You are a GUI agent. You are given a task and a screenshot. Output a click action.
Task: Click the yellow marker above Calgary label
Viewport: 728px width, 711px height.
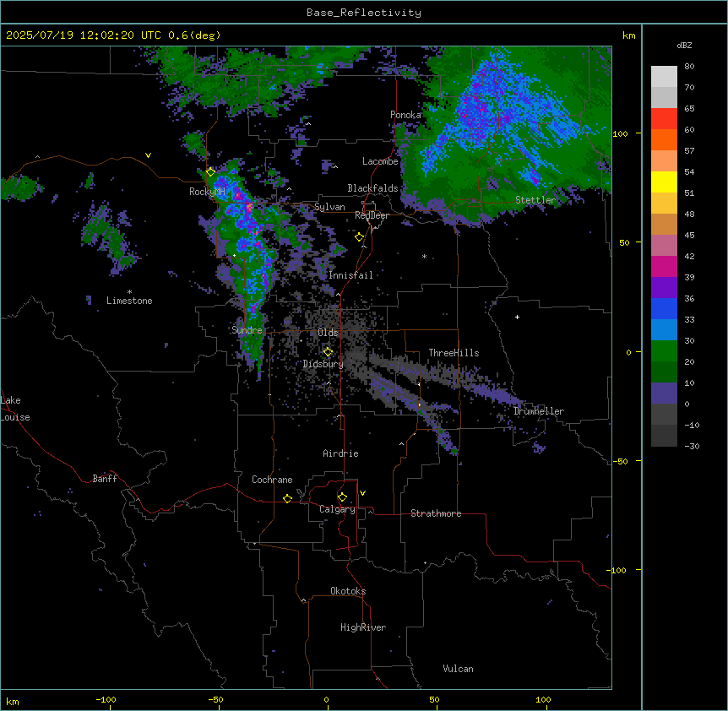342,497
